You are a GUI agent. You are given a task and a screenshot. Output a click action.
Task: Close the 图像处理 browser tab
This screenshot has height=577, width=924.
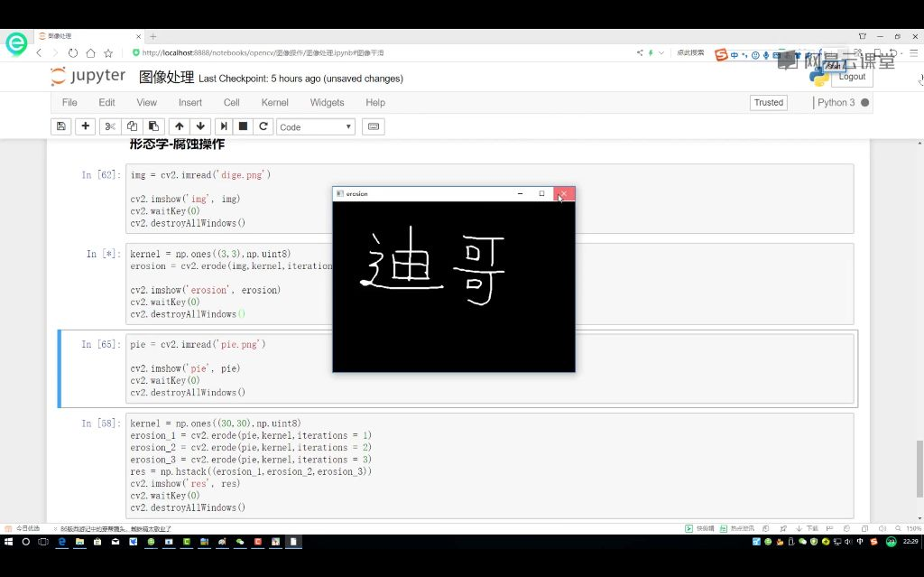point(138,37)
